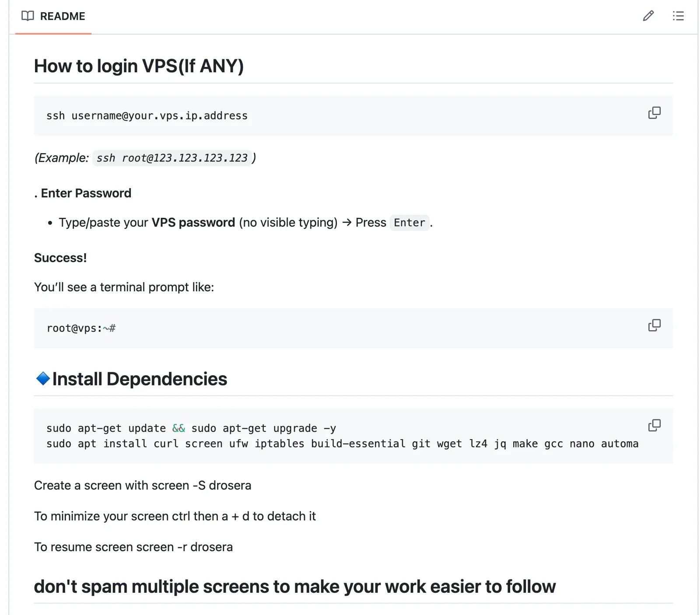Copy the root@vps prompt code block
The image size is (700, 615).
click(654, 325)
